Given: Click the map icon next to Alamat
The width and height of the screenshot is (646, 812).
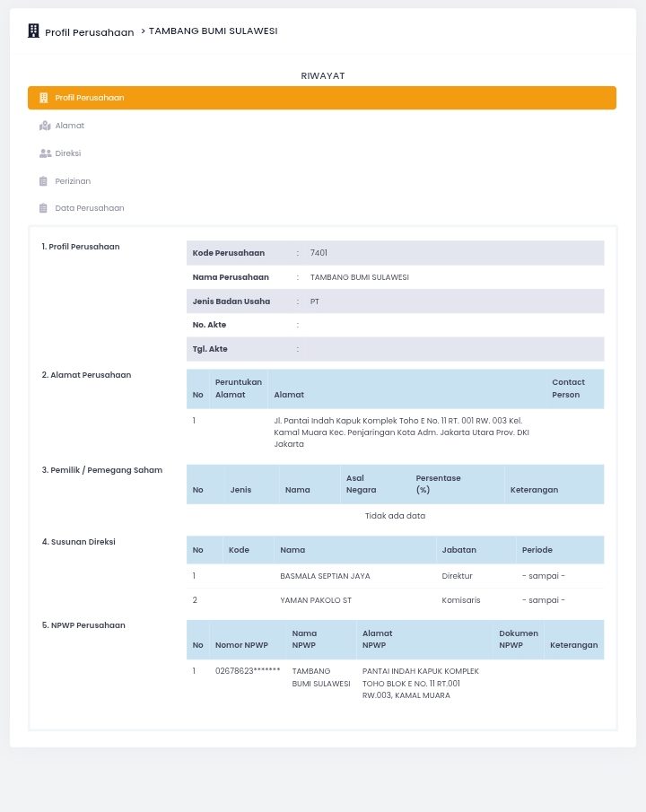Looking at the screenshot, I should click(x=45, y=126).
